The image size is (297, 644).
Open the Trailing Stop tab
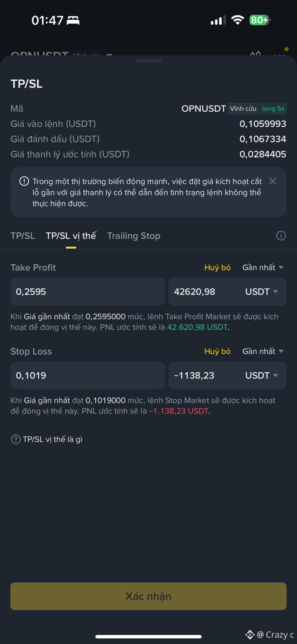coord(134,236)
